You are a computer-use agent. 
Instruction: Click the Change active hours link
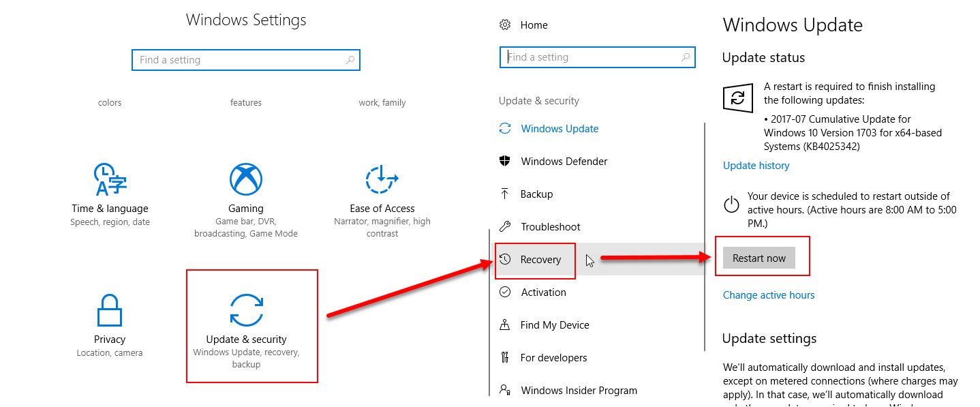(x=768, y=295)
